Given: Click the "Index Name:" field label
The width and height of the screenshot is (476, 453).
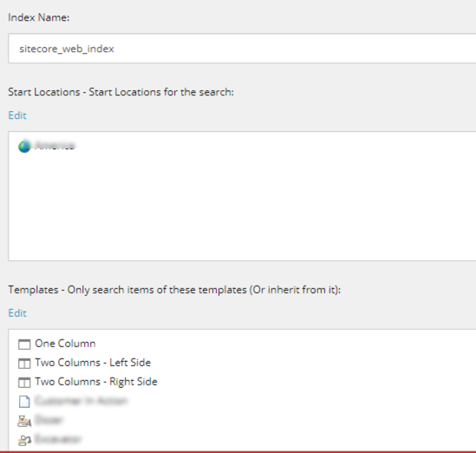Looking at the screenshot, I should click(x=39, y=17).
